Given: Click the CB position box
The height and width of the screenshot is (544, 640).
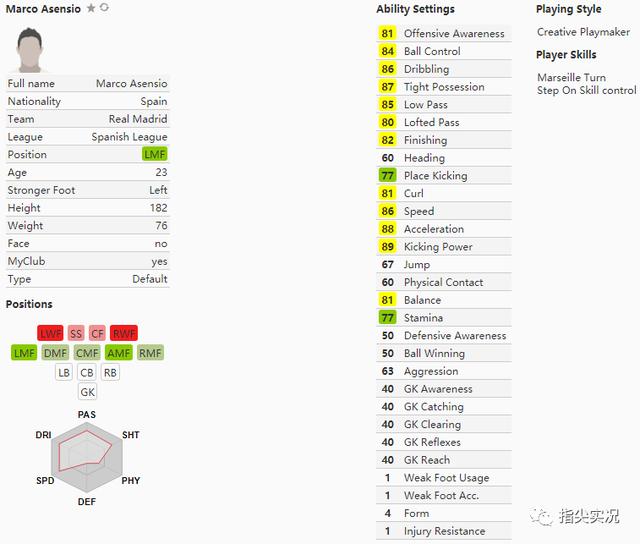Looking at the screenshot, I should pyautogui.click(x=87, y=372).
